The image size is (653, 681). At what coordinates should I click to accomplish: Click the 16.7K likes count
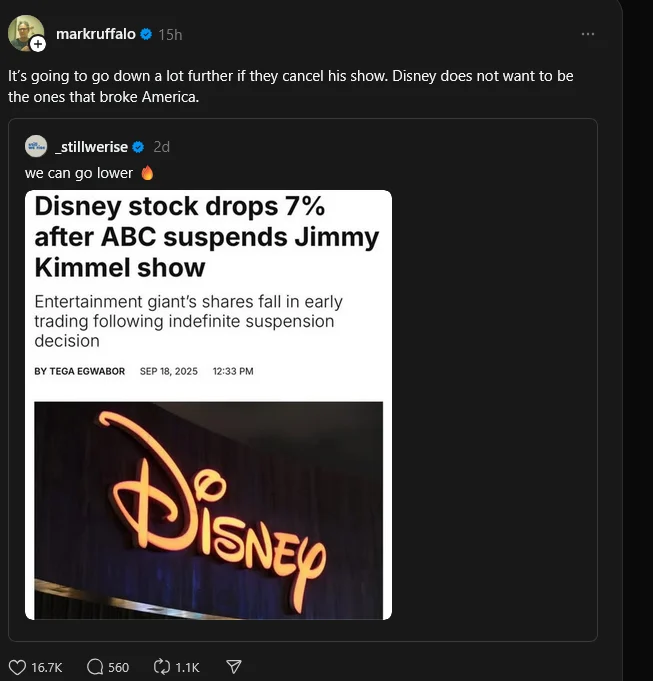[47, 668]
